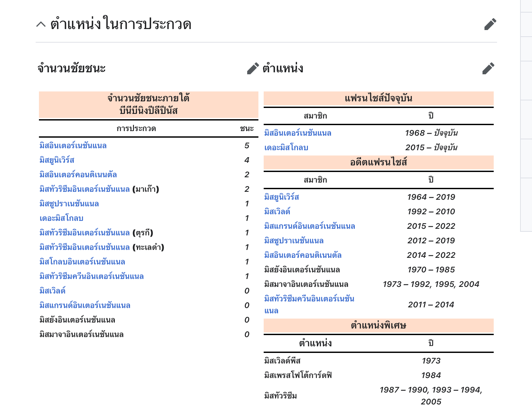Image resolution: width=532 pixels, height=414 pixels.
Task: Click มิสยังอินเตอร์เนชันแนล text in the wins table
Action: click(x=77, y=320)
